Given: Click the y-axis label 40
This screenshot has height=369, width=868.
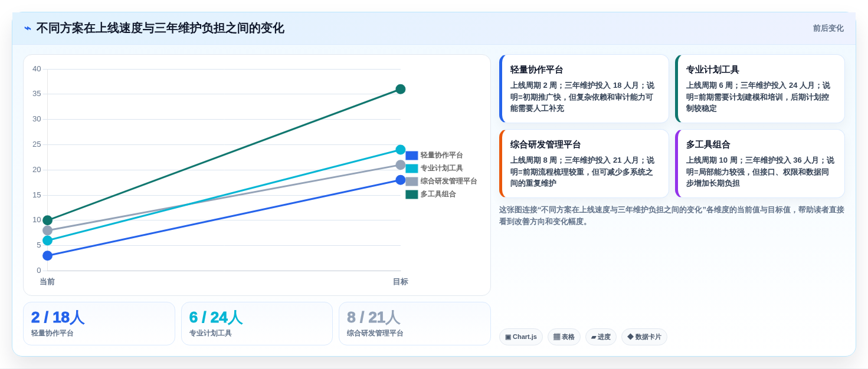Looking at the screenshot, I should pos(37,69).
